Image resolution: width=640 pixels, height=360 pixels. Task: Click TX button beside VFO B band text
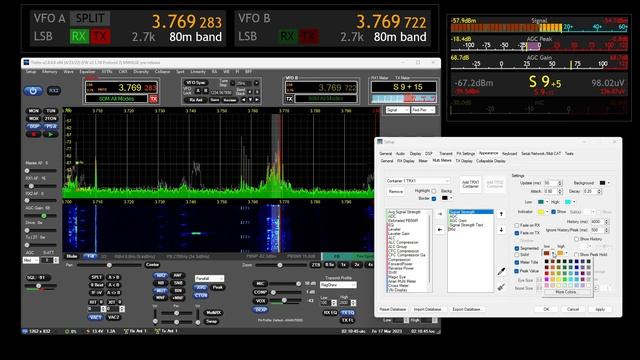289,99
